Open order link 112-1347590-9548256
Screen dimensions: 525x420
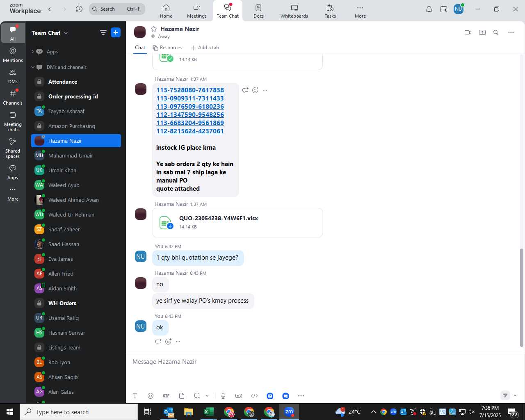[190, 115]
